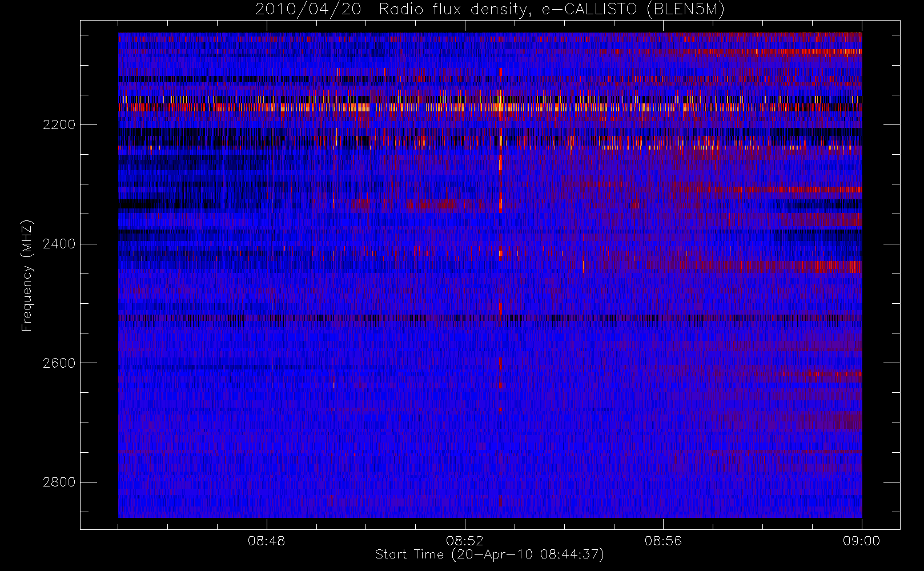Click the 'Start Time (20-Apr-10 08:44:37)' label
The height and width of the screenshot is (571, 924).
coord(489,554)
